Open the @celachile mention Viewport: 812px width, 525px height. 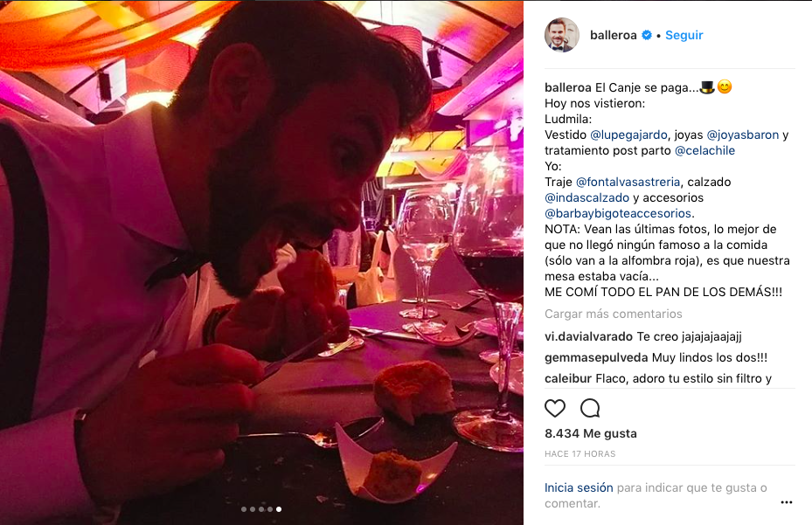tap(704, 150)
